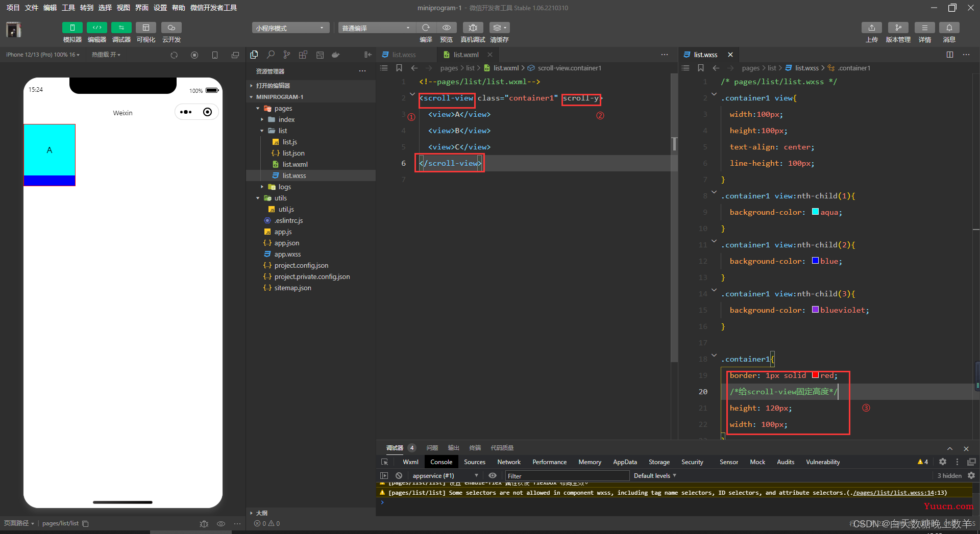Open the explorer files icon

pyautogui.click(x=254, y=55)
